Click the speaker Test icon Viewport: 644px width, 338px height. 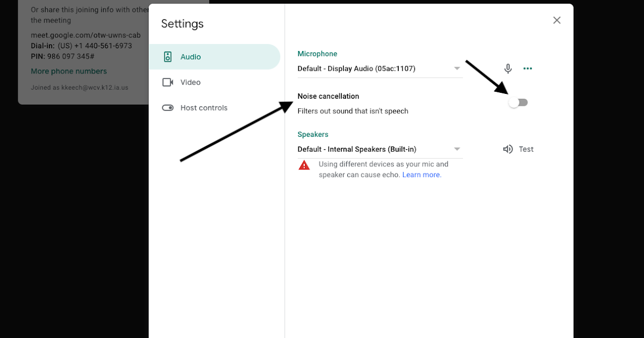tap(508, 149)
